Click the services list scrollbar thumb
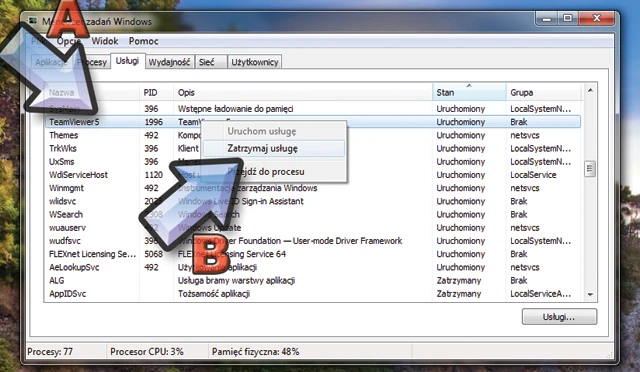This screenshot has height=372, width=640. click(x=590, y=169)
